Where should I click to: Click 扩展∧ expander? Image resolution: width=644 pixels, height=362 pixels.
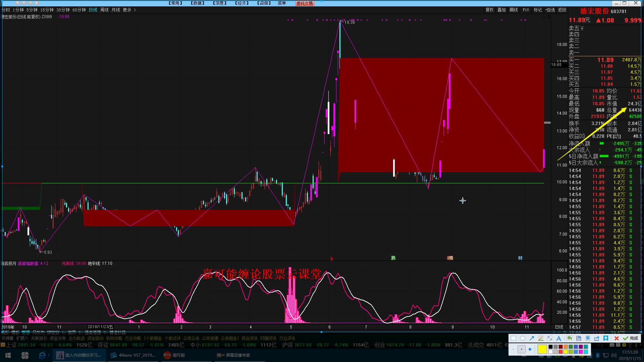coord(22,339)
